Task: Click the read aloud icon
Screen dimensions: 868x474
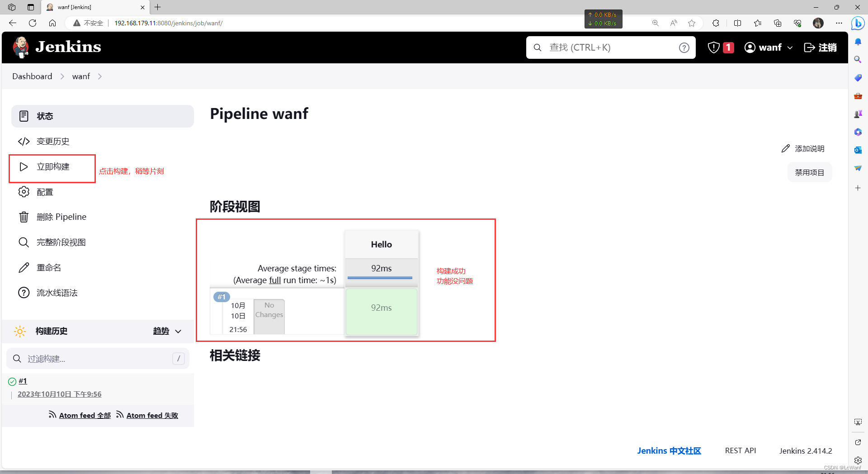Action: pos(674,23)
